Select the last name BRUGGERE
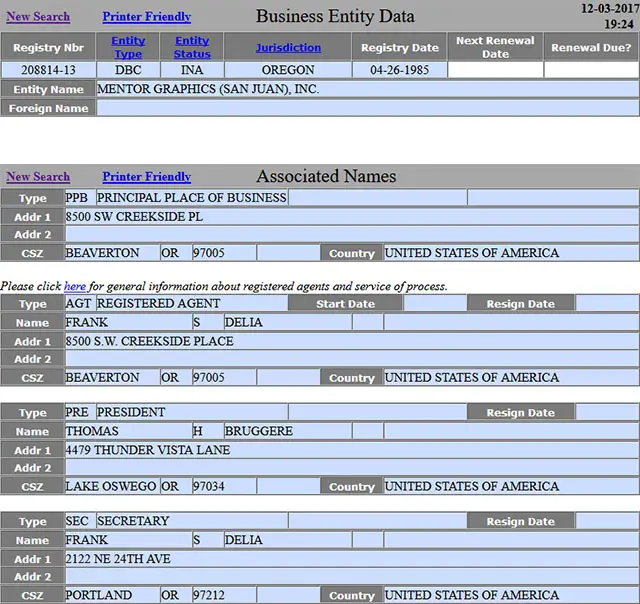The height and width of the screenshot is (604, 640). point(259,431)
